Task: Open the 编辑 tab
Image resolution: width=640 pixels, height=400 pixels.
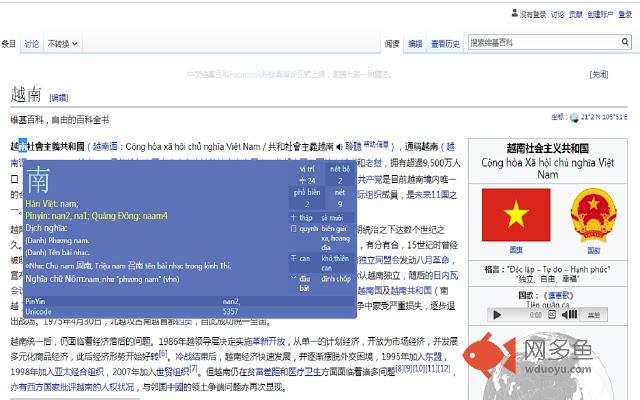Action: 415,44
